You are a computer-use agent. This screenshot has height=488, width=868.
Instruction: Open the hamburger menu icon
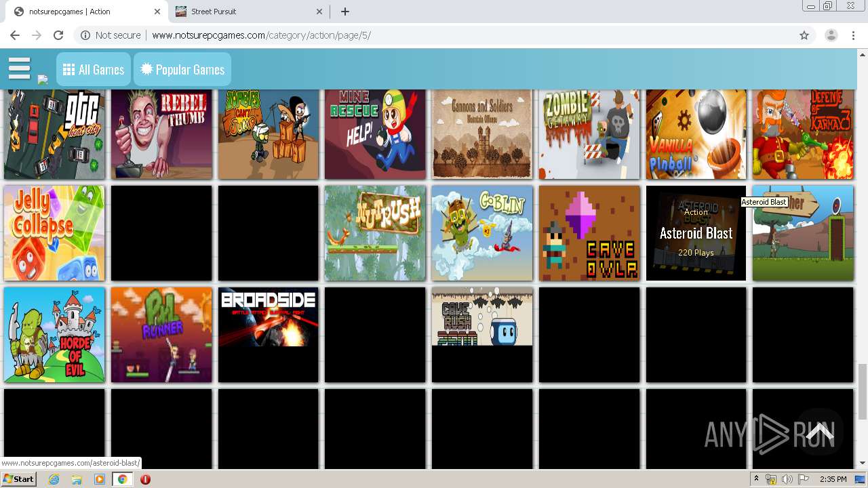tap(19, 68)
